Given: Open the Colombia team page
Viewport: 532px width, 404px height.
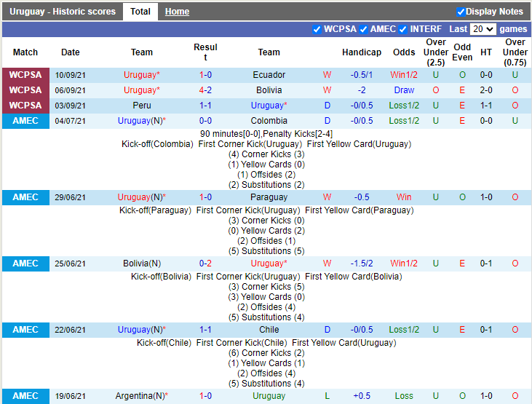Looking at the screenshot, I should pos(269,121).
